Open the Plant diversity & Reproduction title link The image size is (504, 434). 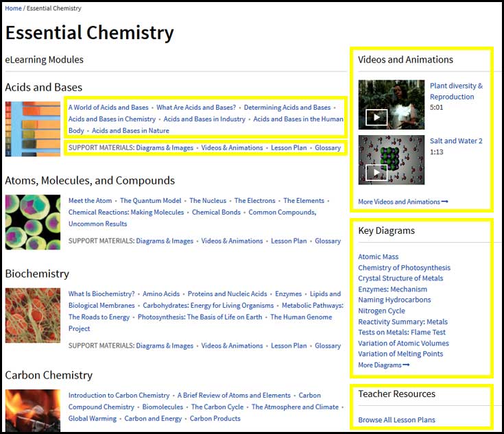(456, 91)
